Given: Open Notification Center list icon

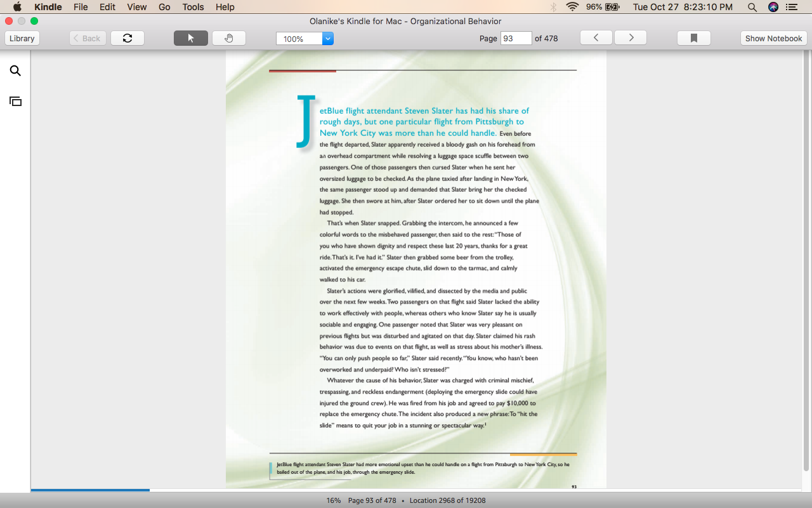Looking at the screenshot, I should tap(791, 7).
